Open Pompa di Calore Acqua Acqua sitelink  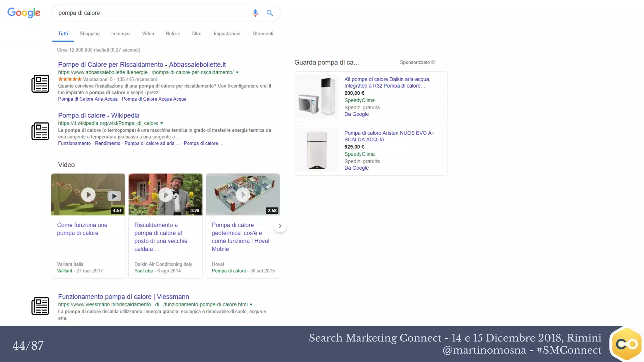point(154,99)
